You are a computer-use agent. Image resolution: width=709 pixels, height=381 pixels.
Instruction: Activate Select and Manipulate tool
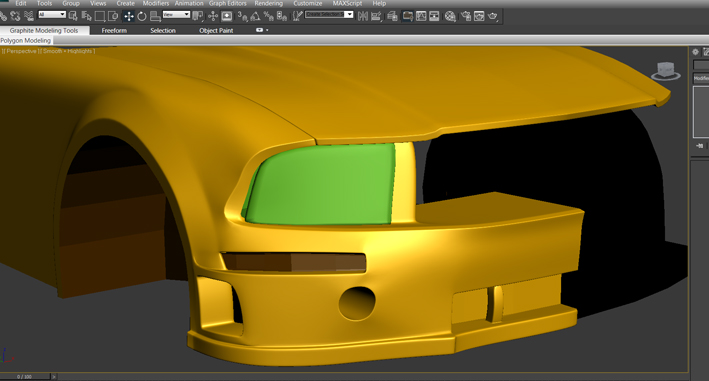pos(213,16)
